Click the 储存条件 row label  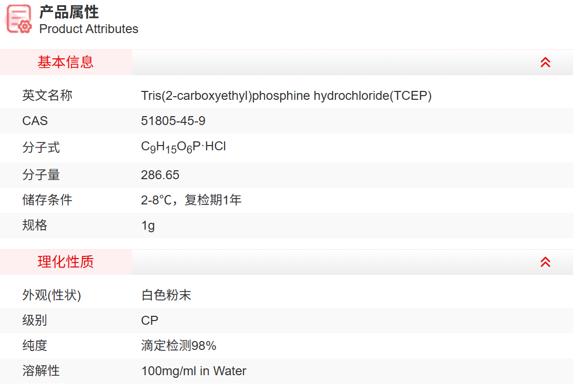47,200
